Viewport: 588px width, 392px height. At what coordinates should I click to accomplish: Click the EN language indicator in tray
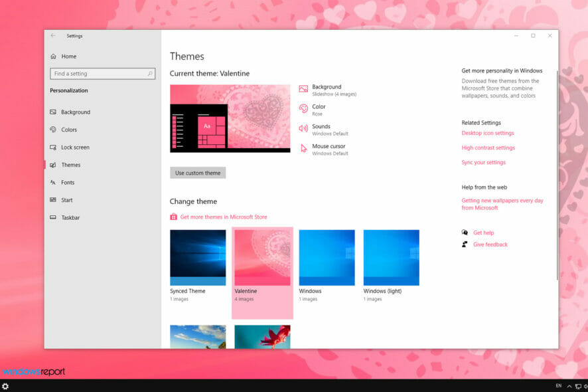click(558, 385)
